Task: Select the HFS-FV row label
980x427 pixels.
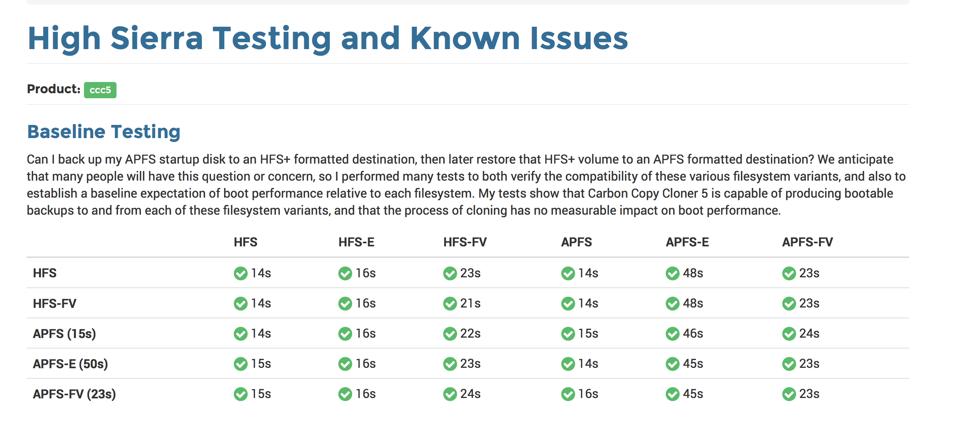Action: [x=55, y=303]
